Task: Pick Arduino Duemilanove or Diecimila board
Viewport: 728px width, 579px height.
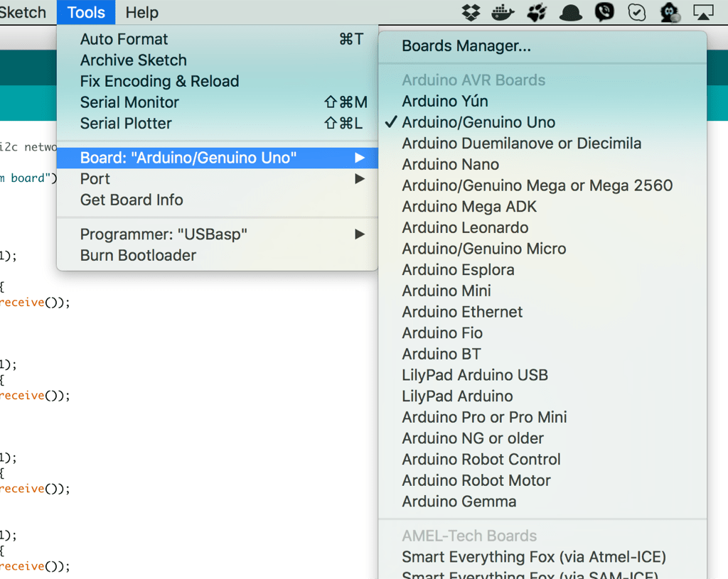Action: point(542,144)
